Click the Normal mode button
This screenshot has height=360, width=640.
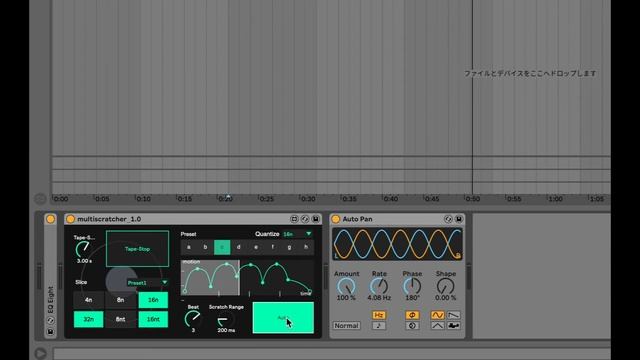347,326
